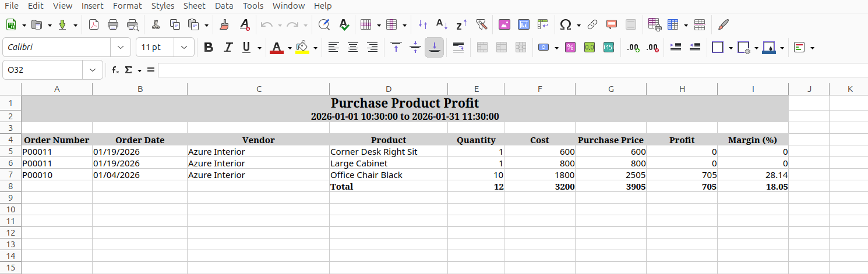868x274 pixels.
Task: Toggle the AutoFilter icon
Action: click(481, 25)
